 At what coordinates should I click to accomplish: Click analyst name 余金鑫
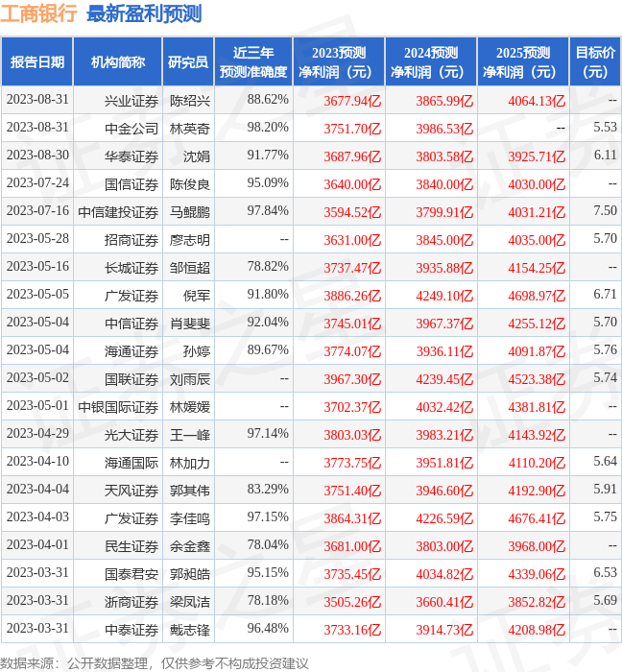(190, 546)
